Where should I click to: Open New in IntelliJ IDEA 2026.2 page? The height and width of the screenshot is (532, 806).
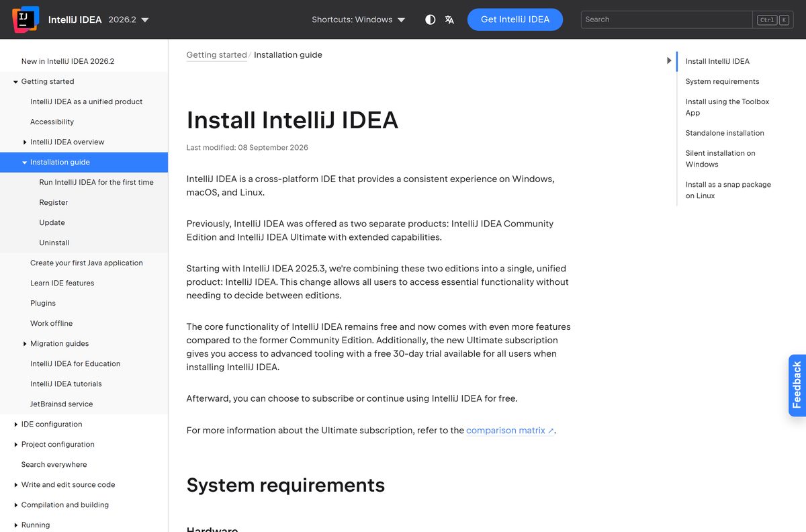(68, 61)
